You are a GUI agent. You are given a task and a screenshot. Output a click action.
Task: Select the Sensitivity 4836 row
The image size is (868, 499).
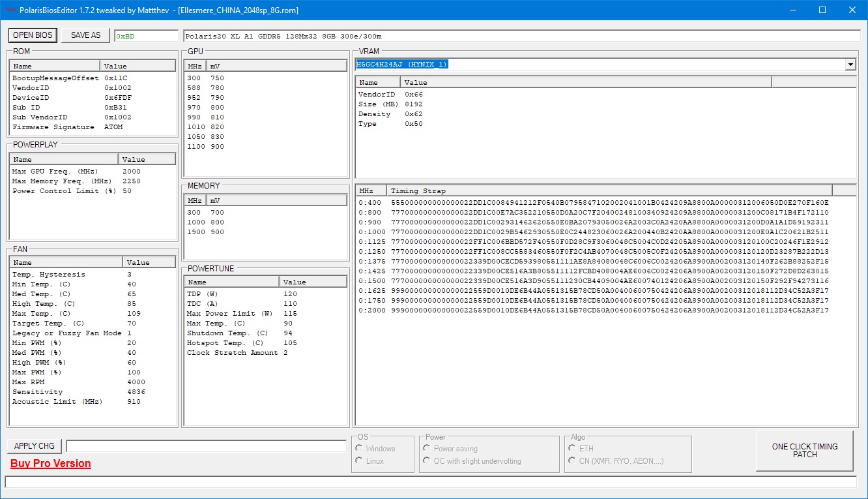pos(93,392)
